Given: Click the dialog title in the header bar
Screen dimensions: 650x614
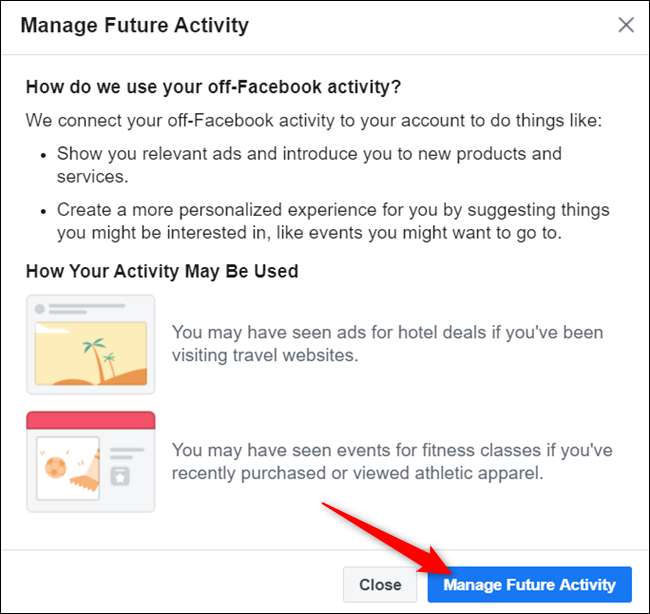Looking at the screenshot, I should [135, 25].
